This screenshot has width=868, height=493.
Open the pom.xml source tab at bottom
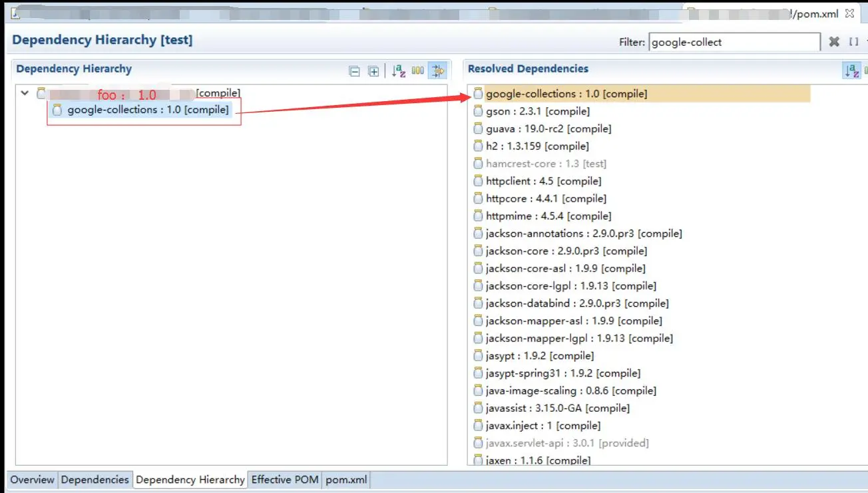pos(346,480)
